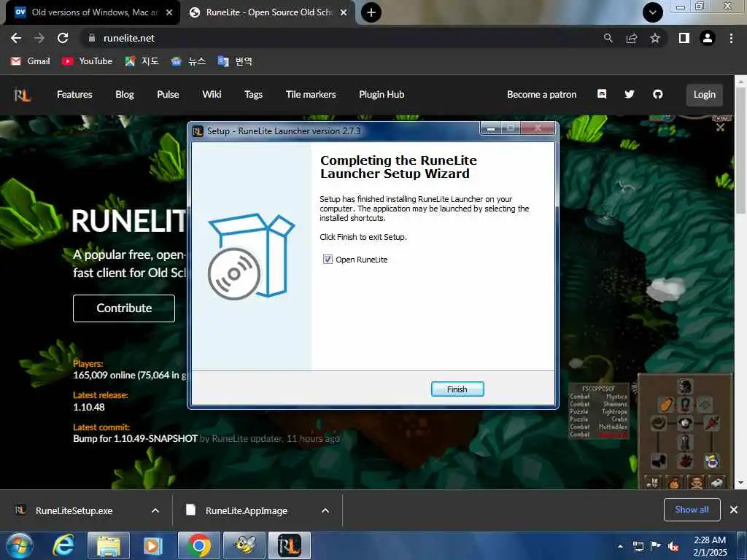Open the RuneLiteSetup.exe download item
The width and height of the screenshot is (747, 560).
74,510
